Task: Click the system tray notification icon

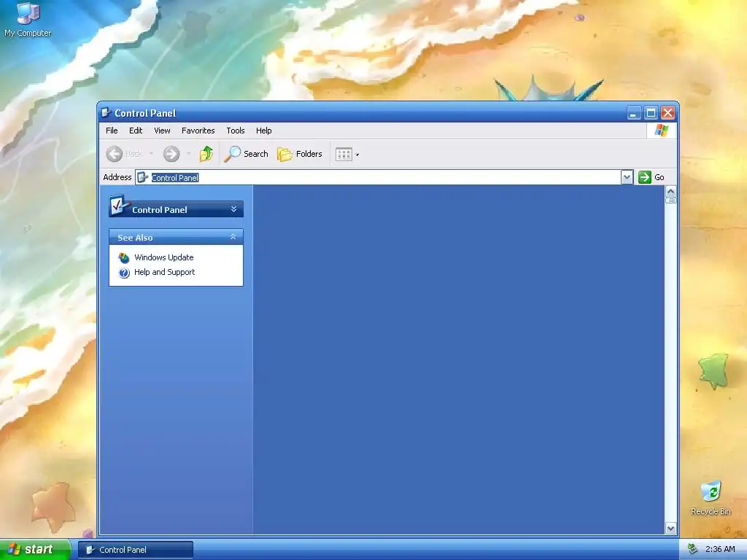Action: point(693,549)
